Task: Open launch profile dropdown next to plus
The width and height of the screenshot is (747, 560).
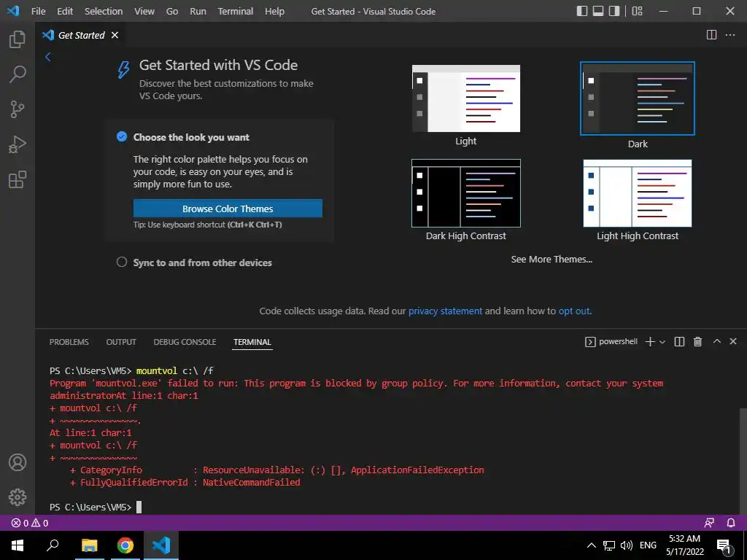Action: pos(662,342)
